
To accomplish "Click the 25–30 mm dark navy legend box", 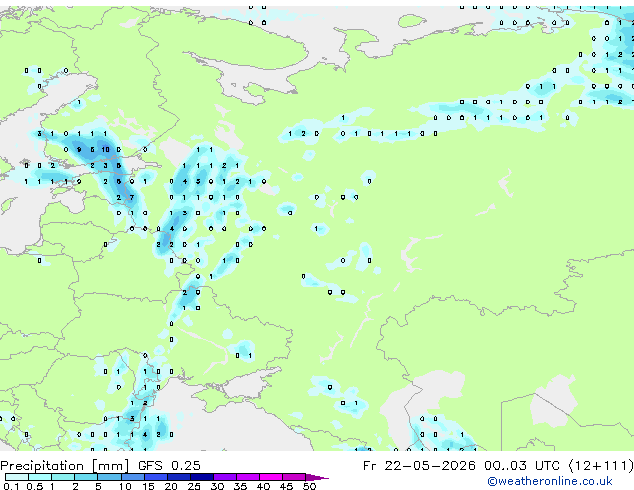I will pos(201,477).
